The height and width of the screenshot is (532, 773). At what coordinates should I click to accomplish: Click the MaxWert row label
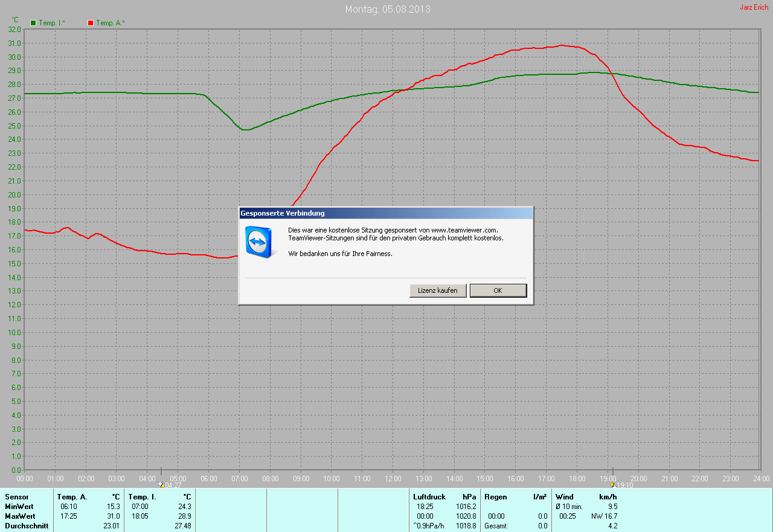(x=20, y=516)
